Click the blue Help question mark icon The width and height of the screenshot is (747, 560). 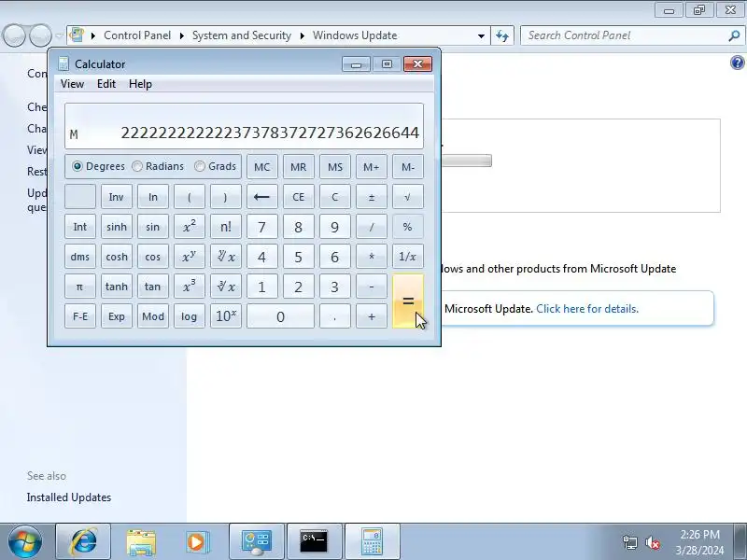(x=737, y=63)
